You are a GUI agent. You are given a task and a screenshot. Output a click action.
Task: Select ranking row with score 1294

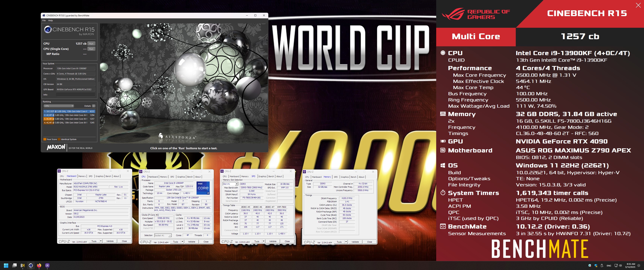pos(69,115)
